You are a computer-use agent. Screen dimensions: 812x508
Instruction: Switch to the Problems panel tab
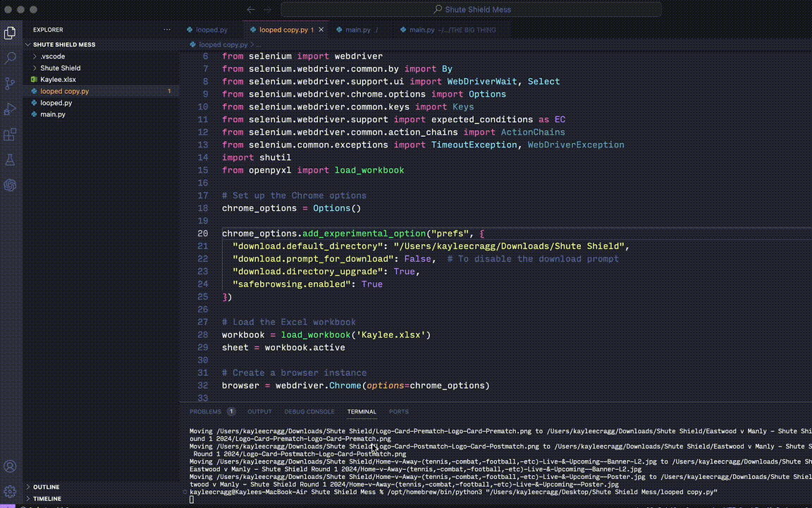205,411
